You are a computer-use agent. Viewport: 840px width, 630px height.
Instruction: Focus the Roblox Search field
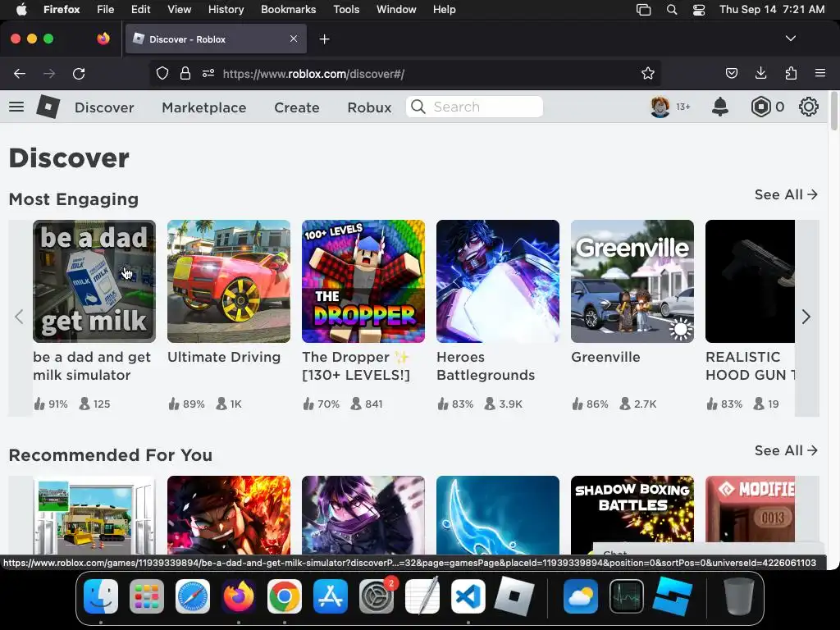pos(474,107)
